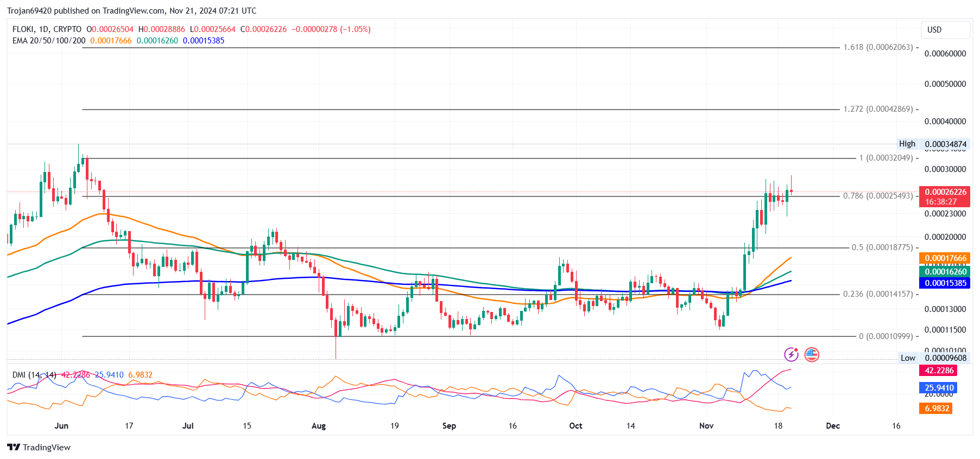Select the 1.618 Fibonacci level label
This screenshot has width=980, height=459.
(877, 47)
